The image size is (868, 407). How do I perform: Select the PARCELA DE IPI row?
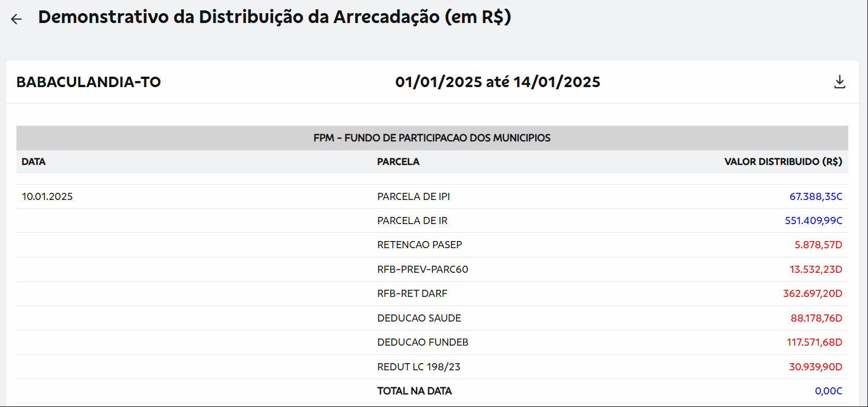(x=432, y=197)
